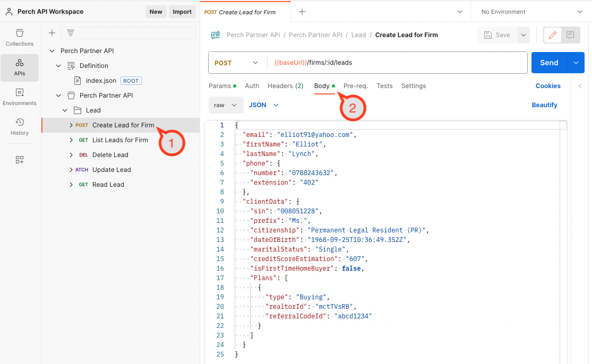This screenshot has height=364, width=592.
Task: Switch to the Params tab
Action: pos(222,86)
